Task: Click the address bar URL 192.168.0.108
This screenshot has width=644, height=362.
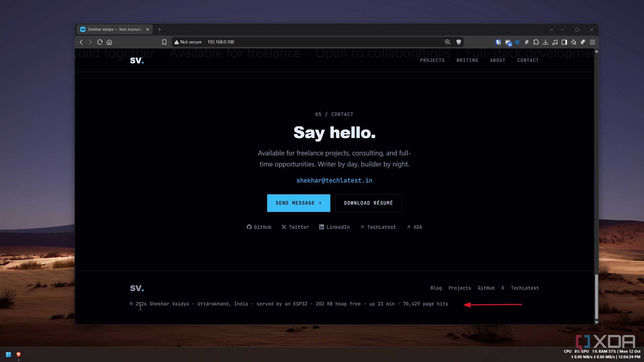Action: [221, 42]
